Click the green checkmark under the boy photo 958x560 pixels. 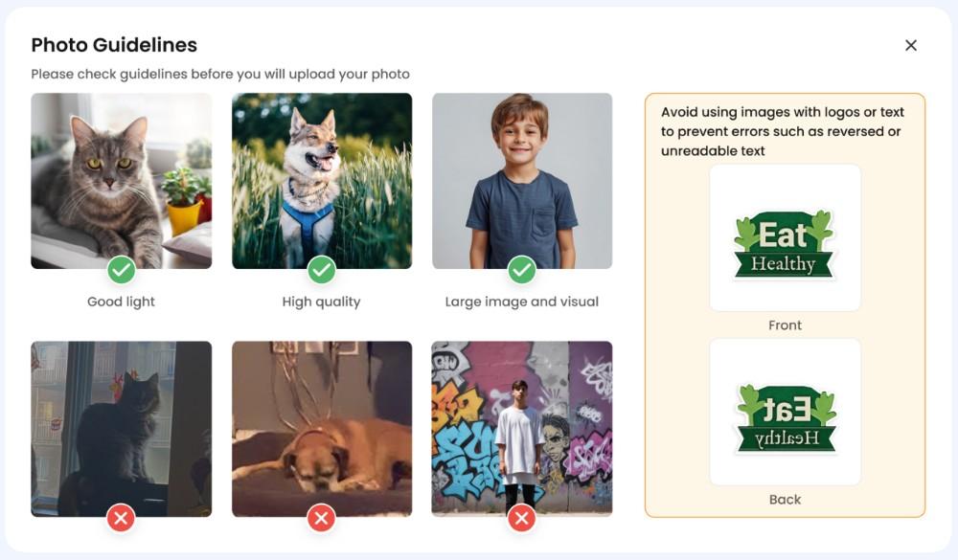521,270
